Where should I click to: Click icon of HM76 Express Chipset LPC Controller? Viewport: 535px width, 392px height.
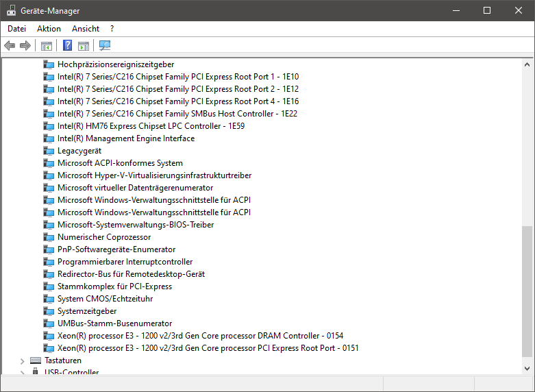point(49,126)
